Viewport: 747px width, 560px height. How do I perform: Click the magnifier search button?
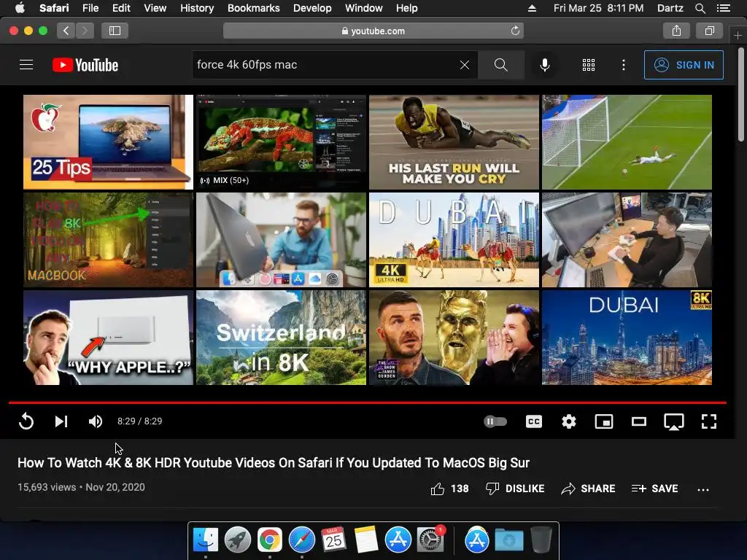pyautogui.click(x=500, y=65)
